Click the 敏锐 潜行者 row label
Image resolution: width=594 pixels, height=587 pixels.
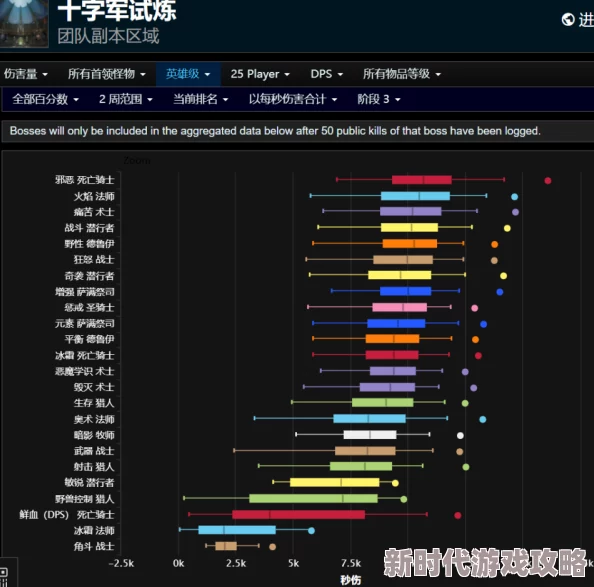89,482
